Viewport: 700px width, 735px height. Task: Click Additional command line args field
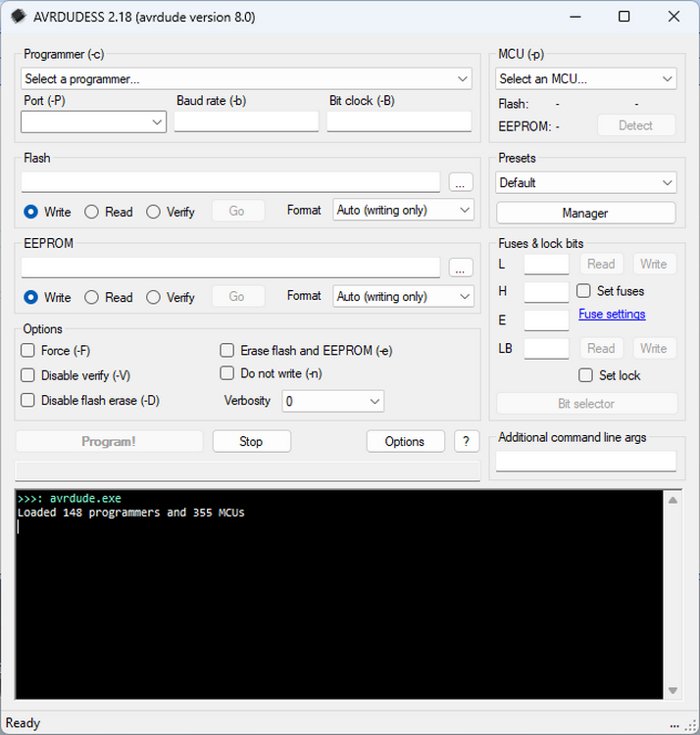pyautogui.click(x=586, y=462)
